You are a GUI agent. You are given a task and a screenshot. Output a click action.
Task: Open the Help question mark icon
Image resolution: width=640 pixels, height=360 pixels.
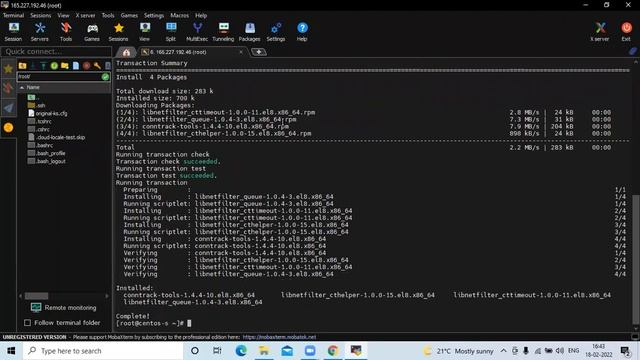(x=302, y=32)
